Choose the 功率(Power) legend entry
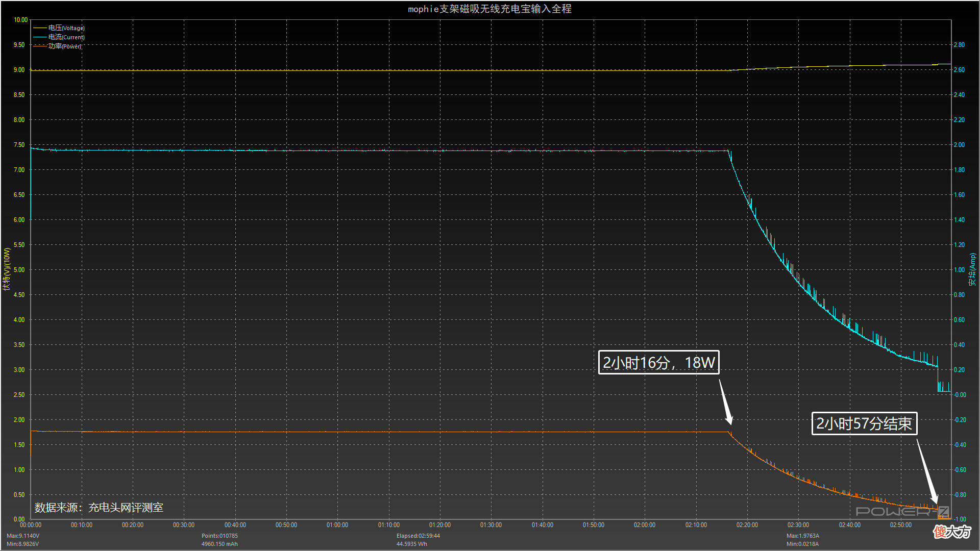980x551 pixels. point(57,46)
